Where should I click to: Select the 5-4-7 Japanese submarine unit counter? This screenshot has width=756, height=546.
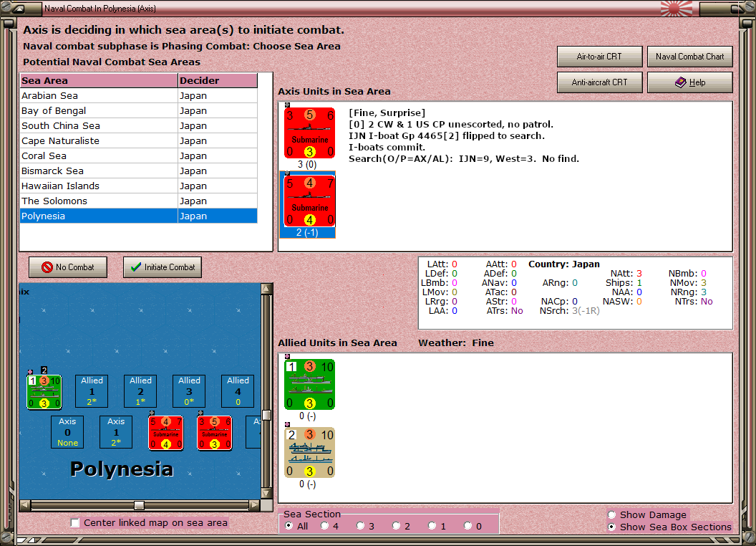click(309, 201)
